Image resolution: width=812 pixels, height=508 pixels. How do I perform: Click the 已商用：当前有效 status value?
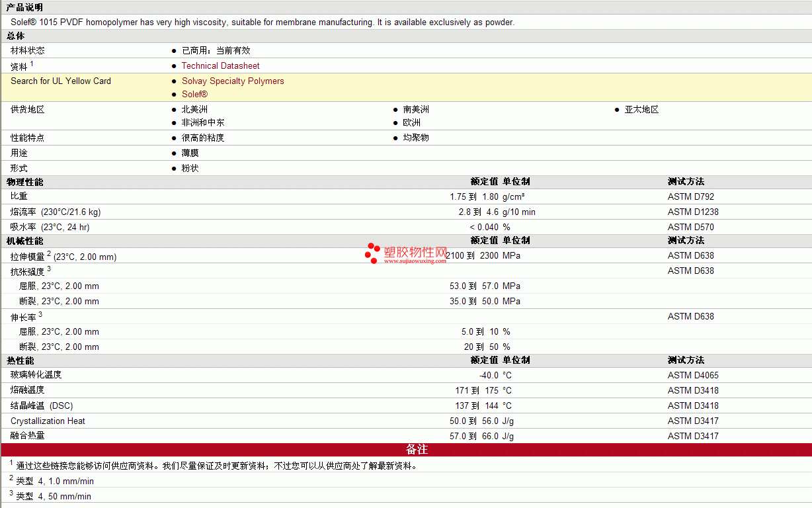tap(216, 50)
